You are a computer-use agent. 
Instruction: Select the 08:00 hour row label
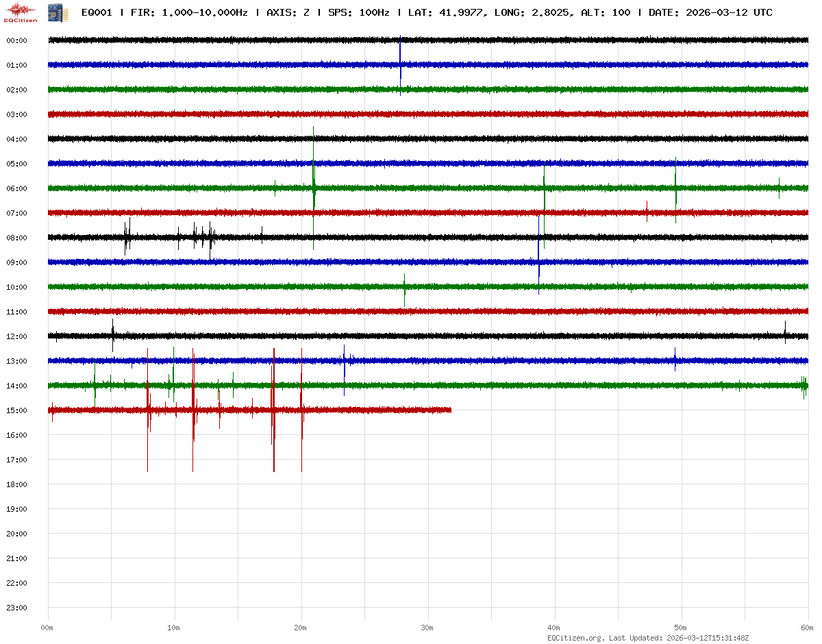(x=16, y=238)
